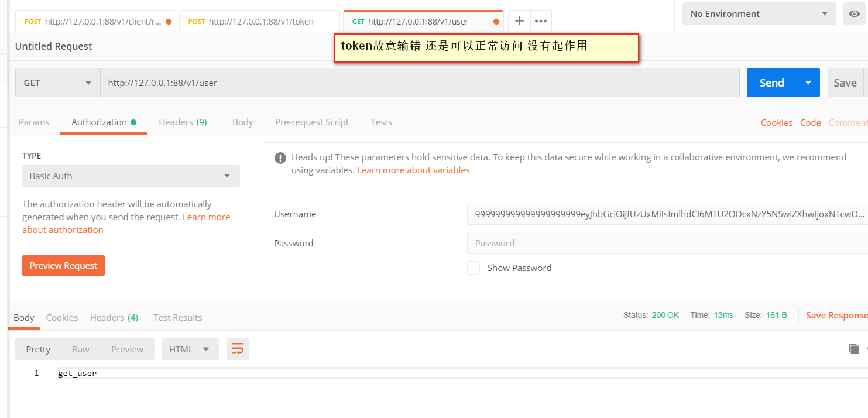This screenshot has height=418, width=868.
Task: Toggle line wrap icon in response body
Action: pos(238,349)
